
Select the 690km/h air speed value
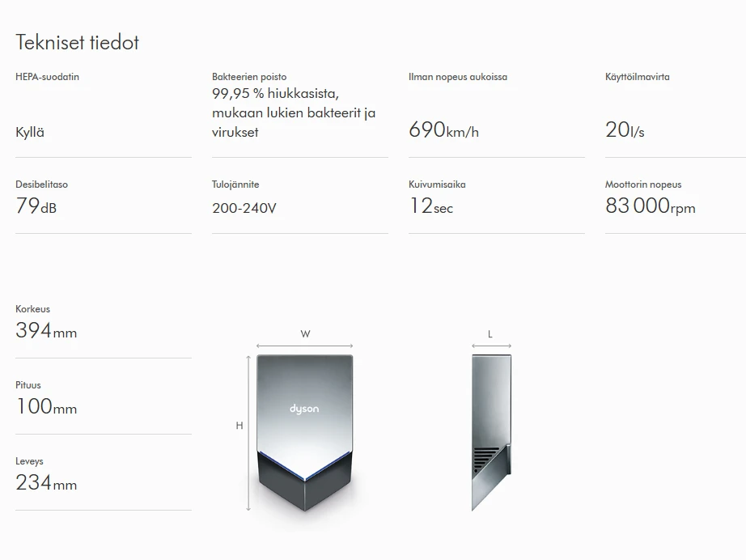tap(443, 130)
